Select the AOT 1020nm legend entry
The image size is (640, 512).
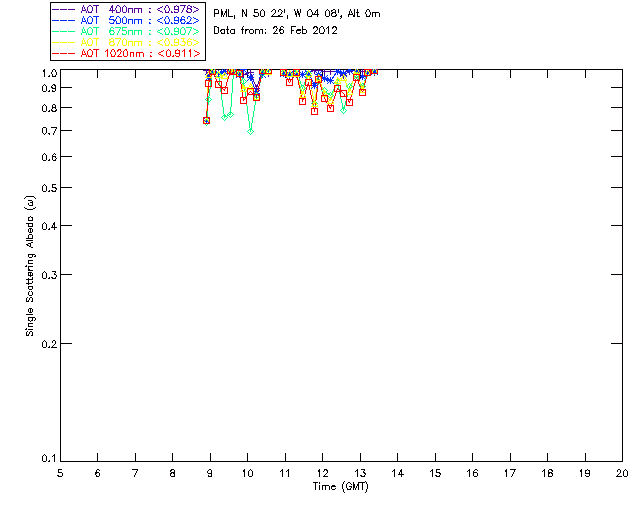point(126,53)
